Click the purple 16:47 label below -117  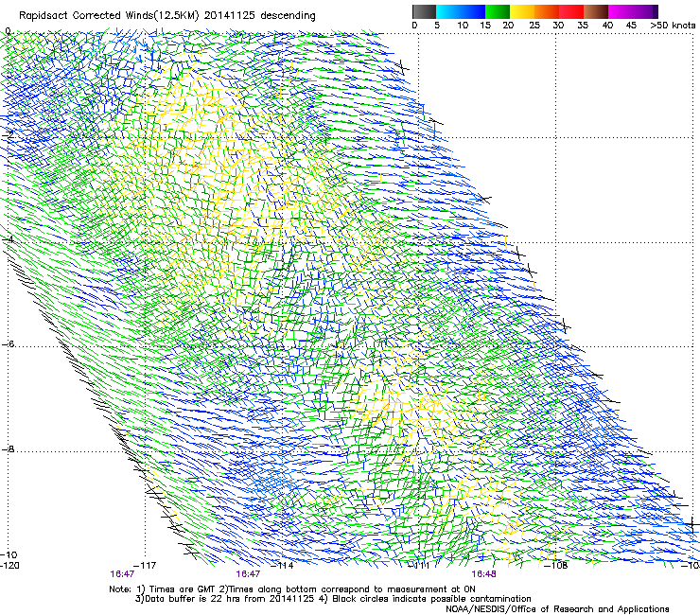pos(122,574)
